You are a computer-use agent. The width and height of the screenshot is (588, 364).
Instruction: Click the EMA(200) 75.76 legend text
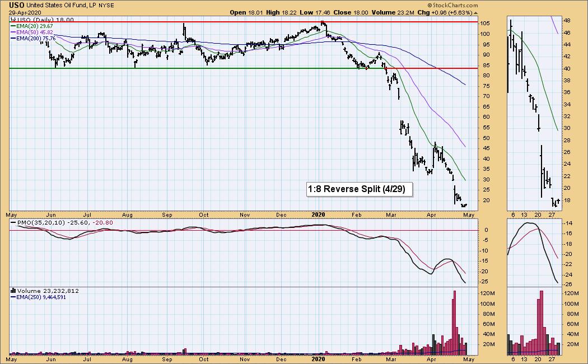tap(36, 38)
